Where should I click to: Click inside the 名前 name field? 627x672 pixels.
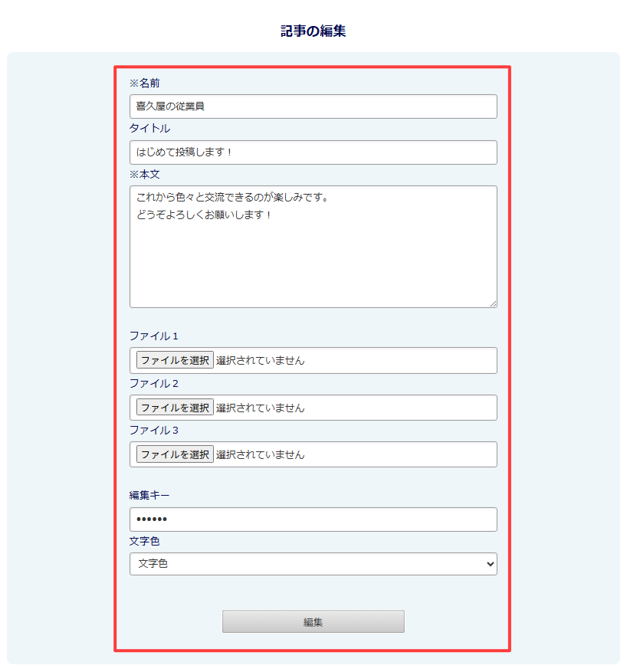(313, 107)
